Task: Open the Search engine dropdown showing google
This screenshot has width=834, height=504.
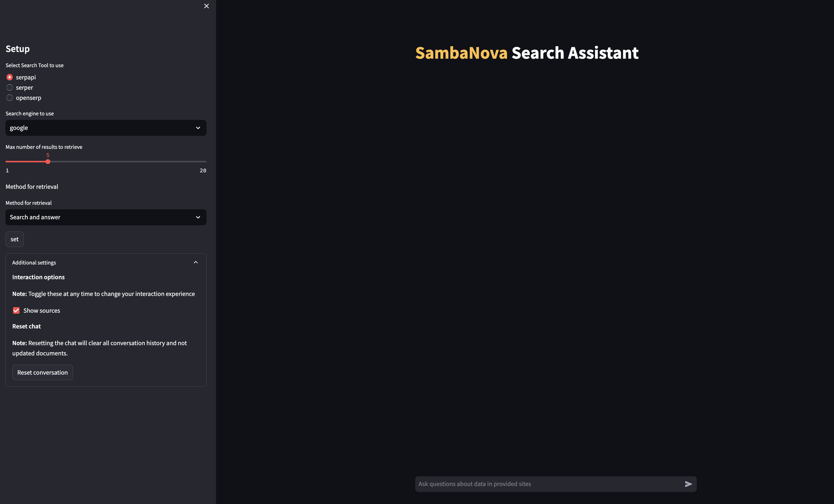Action: (106, 128)
